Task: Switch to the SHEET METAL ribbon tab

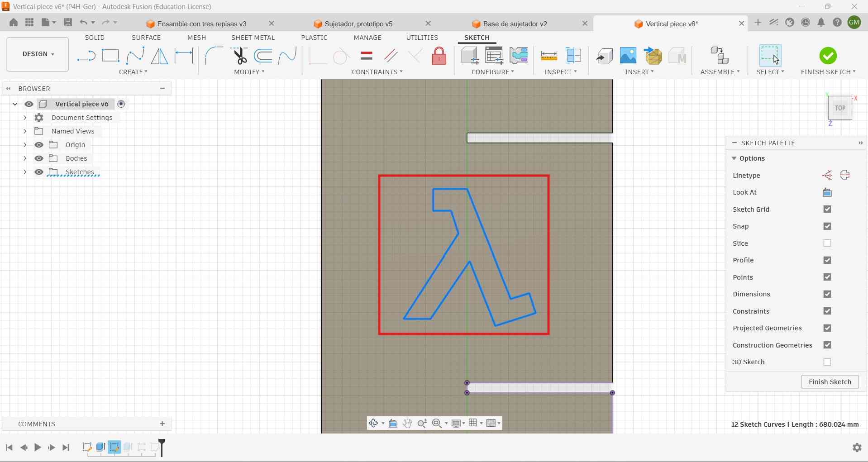Action: (253, 38)
